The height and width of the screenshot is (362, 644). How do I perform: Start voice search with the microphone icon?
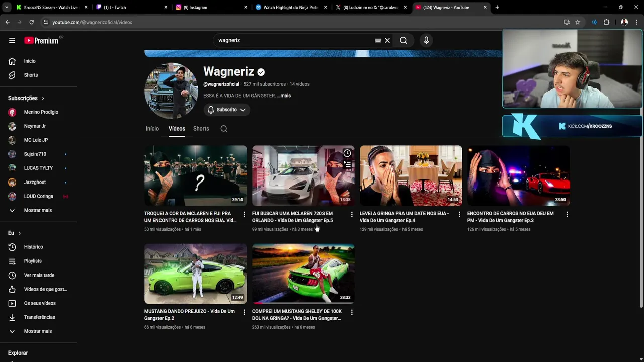tap(426, 40)
